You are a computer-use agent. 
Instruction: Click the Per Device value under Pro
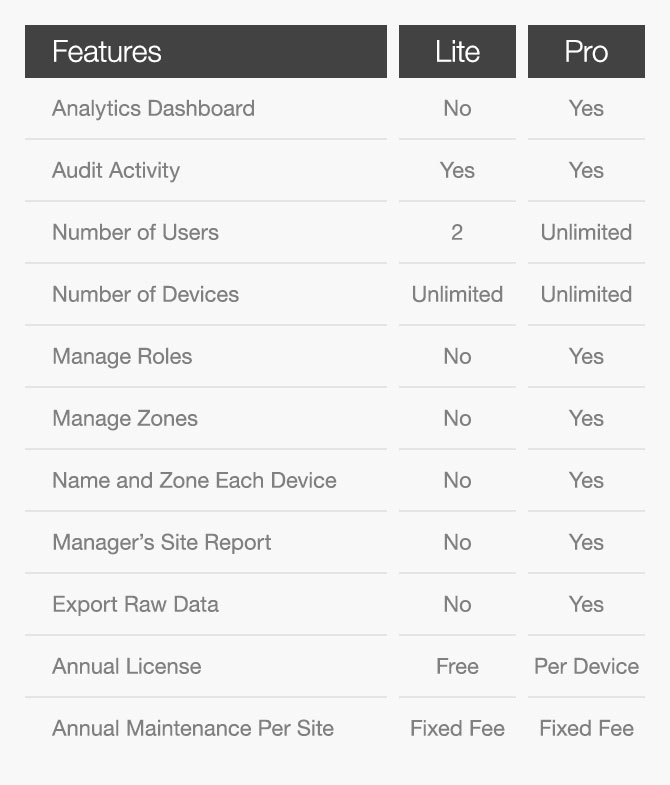(586, 666)
